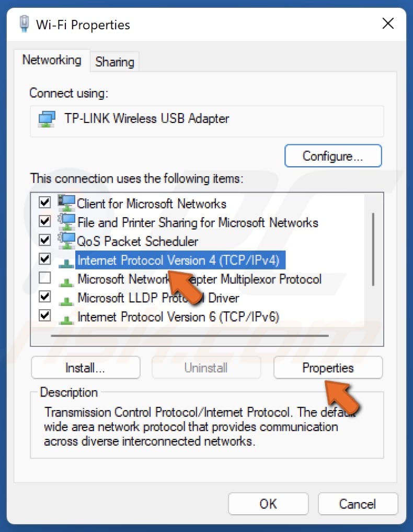Uncheck Client for Microsoft Networks

pos(44,203)
